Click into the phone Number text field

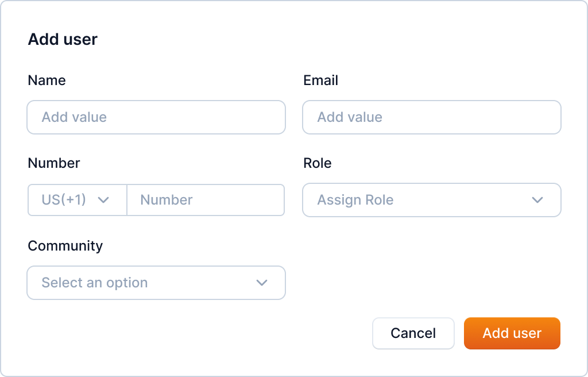pos(205,200)
